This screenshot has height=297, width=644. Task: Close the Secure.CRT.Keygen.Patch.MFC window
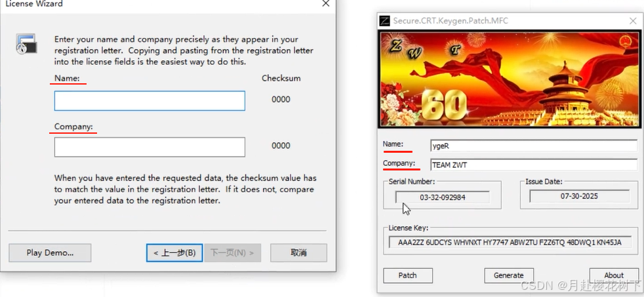click(x=633, y=21)
